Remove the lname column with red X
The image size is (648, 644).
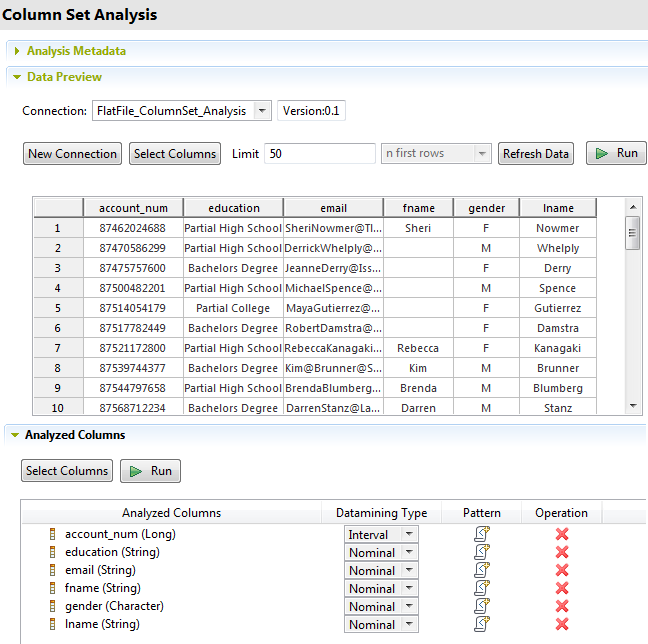click(x=562, y=624)
